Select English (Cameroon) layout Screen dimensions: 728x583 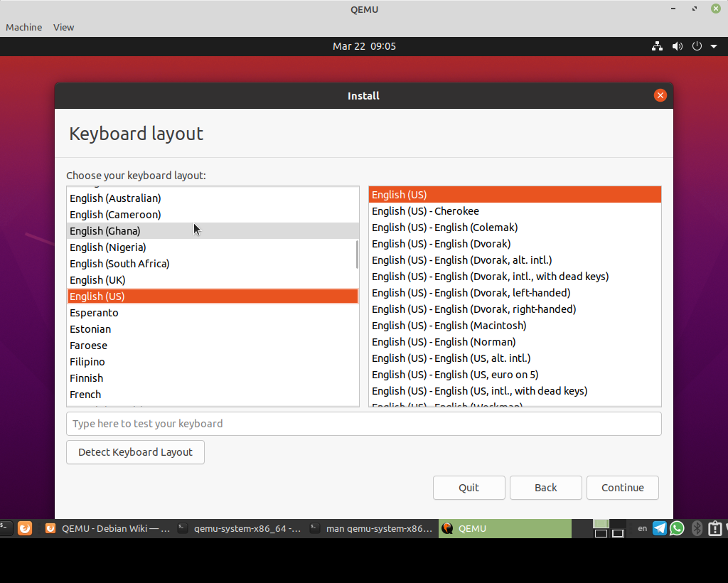213,215
